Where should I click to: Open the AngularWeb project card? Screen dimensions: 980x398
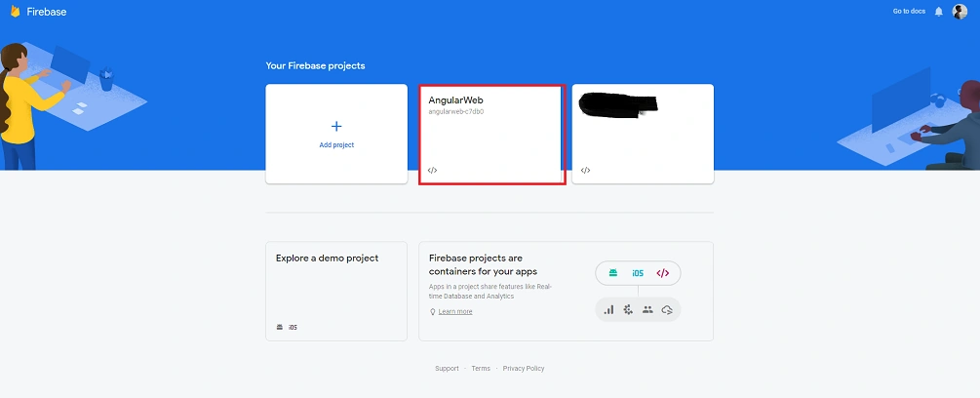pyautogui.click(x=491, y=135)
